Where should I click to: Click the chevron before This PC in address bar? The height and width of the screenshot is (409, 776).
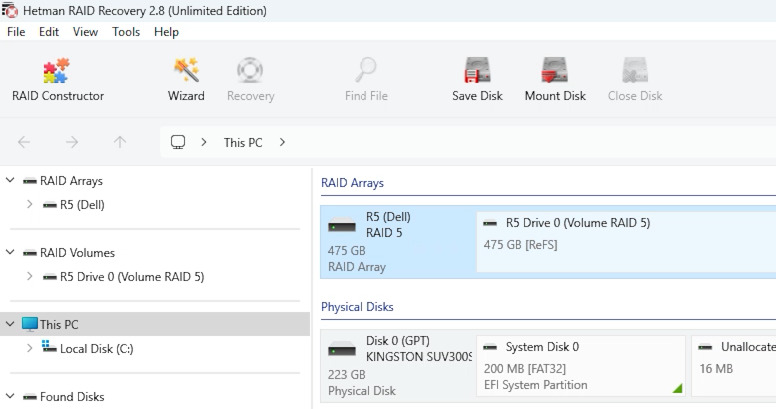tap(204, 143)
